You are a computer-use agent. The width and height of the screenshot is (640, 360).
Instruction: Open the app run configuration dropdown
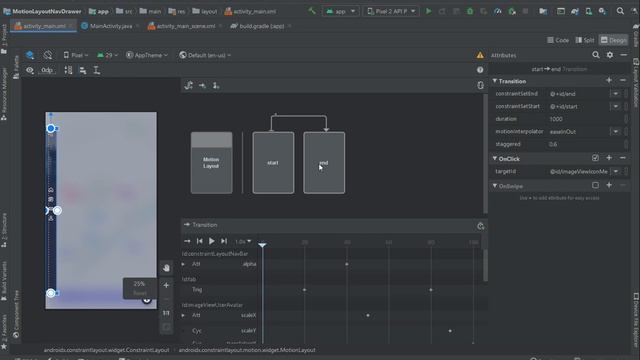341,11
